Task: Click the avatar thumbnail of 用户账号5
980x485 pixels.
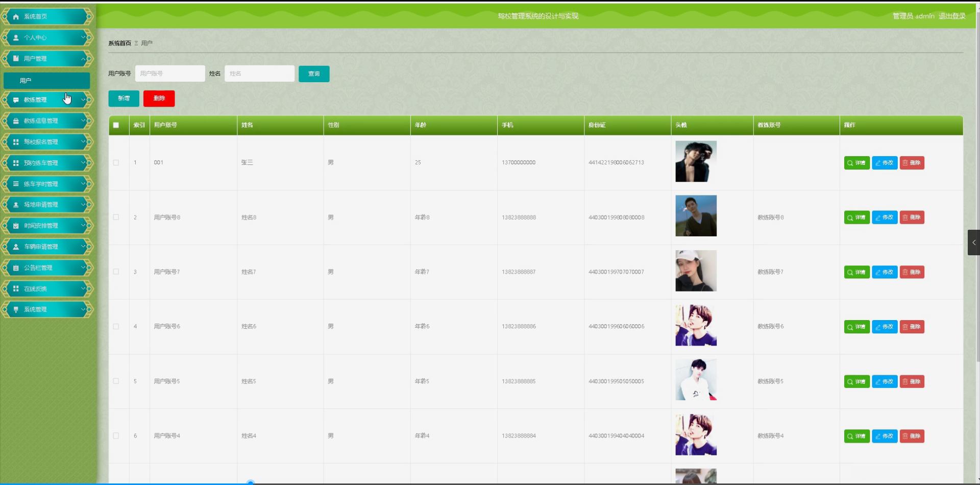Action: [696, 380]
